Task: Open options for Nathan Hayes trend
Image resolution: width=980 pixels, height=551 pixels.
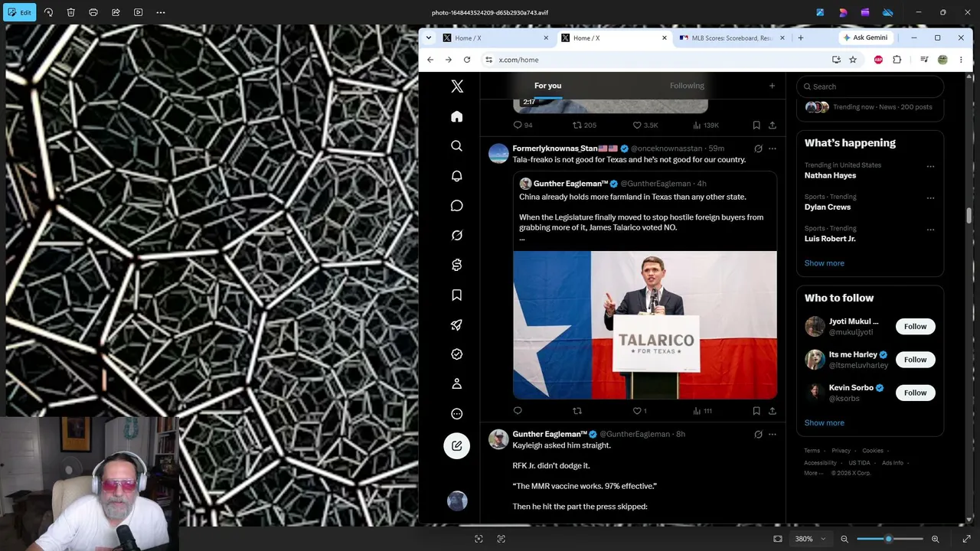Action: (930, 166)
